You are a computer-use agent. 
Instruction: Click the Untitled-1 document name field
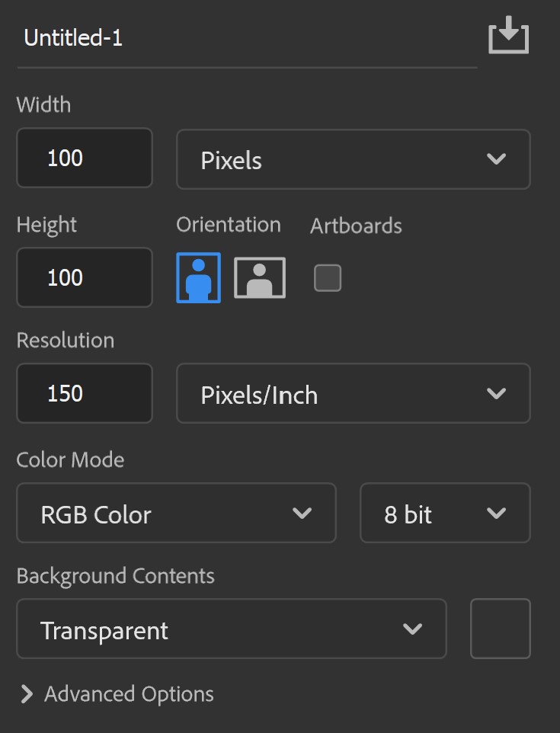tap(247, 38)
